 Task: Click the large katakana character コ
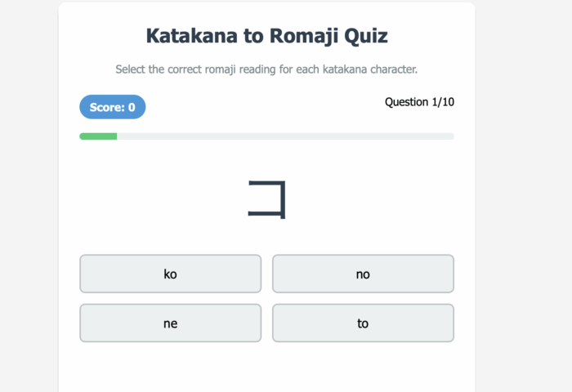tap(266, 199)
